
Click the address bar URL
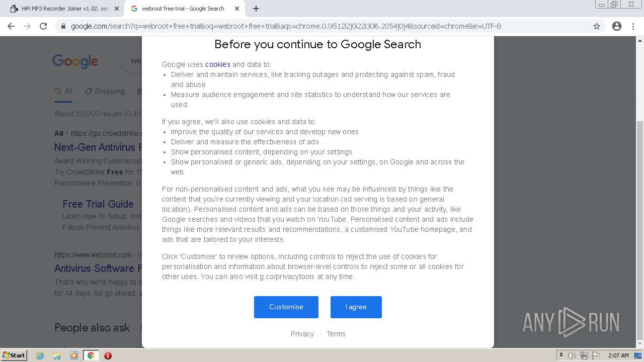(286, 26)
